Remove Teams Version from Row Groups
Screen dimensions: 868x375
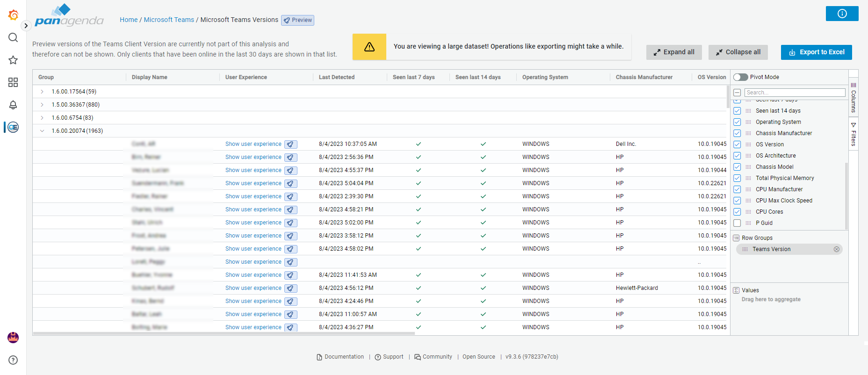[x=836, y=249]
